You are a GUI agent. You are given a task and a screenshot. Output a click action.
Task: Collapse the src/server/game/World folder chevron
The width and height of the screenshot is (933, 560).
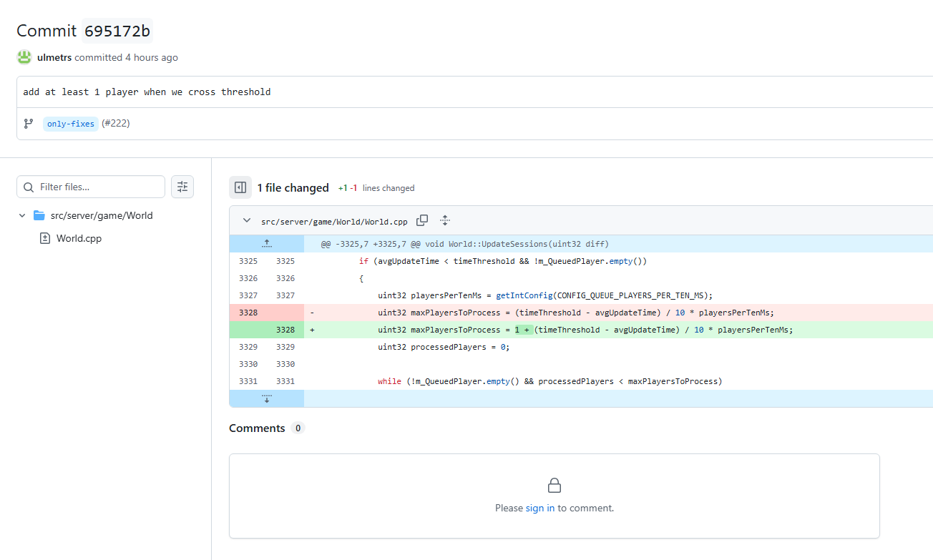pyautogui.click(x=22, y=215)
